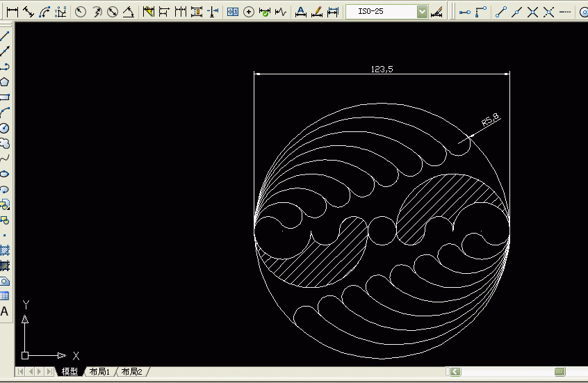Image resolution: width=588 pixels, height=383 pixels.
Task: Click the Dimension Update tool
Action: click(333, 12)
